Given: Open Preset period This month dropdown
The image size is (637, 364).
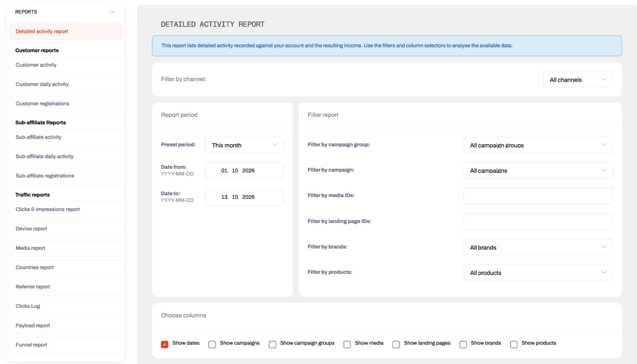Looking at the screenshot, I should [x=245, y=145].
